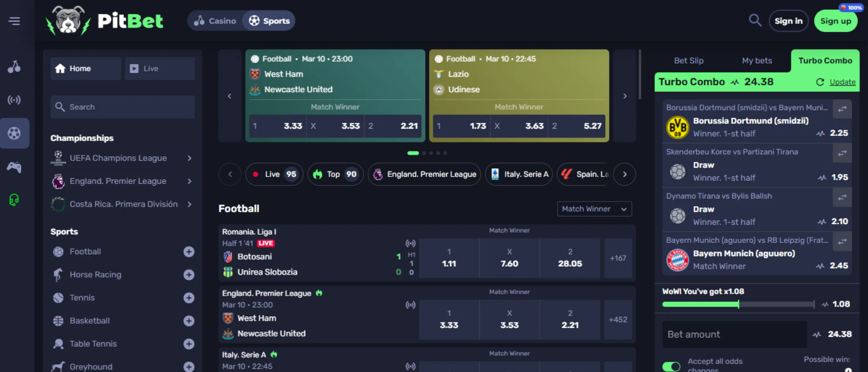Image resolution: width=868 pixels, height=372 pixels.
Task: Open the My bets tab
Action: click(757, 60)
